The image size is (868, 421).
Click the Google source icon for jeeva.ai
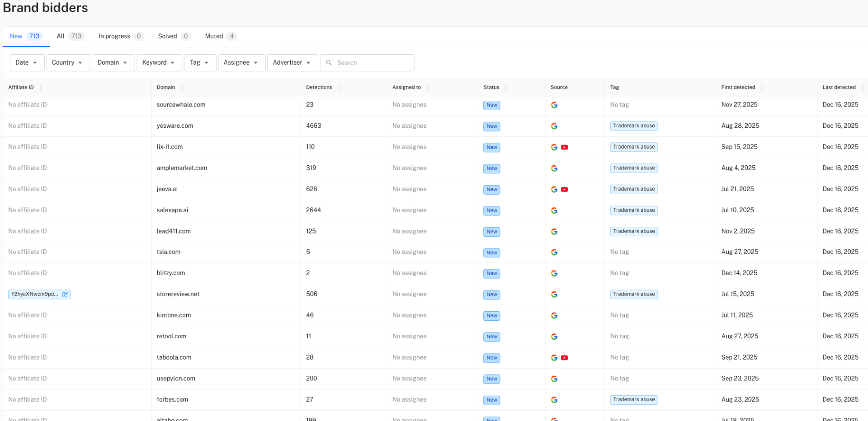point(554,189)
